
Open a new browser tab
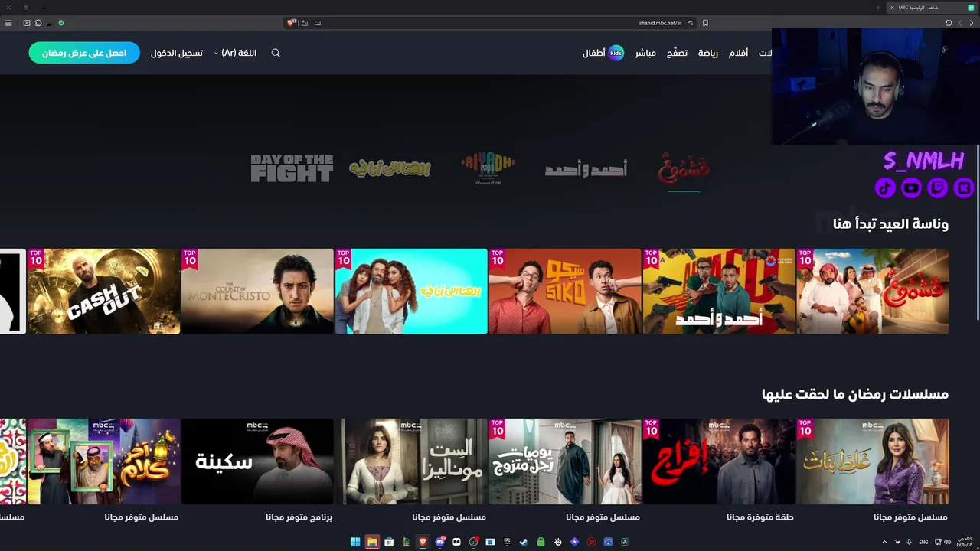pyautogui.click(x=878, y=8)
